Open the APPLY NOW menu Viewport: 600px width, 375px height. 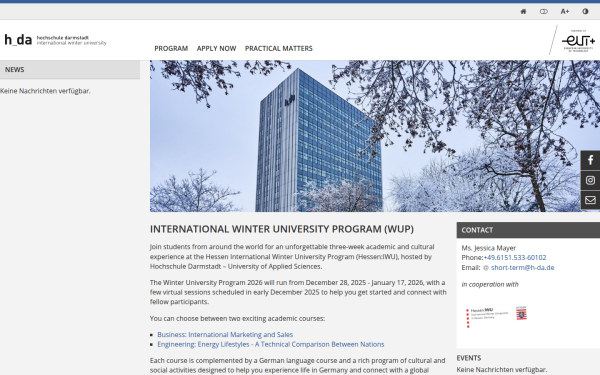click(216, 49)
